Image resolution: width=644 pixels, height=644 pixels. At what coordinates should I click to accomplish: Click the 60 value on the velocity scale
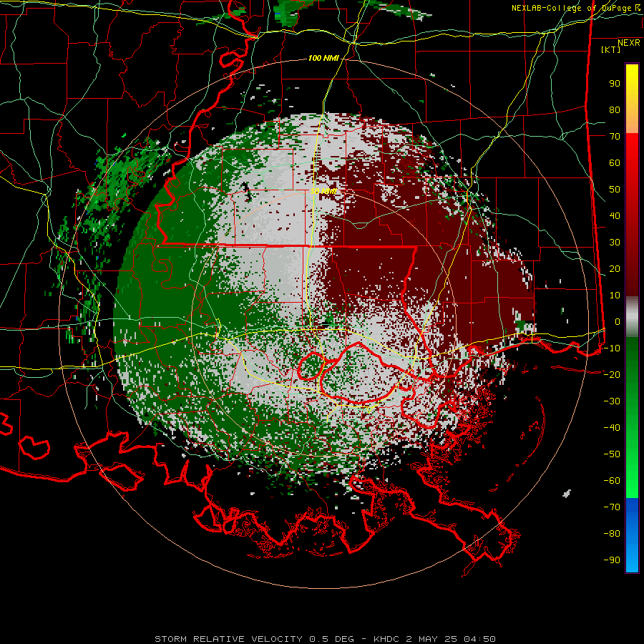pos(615,163)
